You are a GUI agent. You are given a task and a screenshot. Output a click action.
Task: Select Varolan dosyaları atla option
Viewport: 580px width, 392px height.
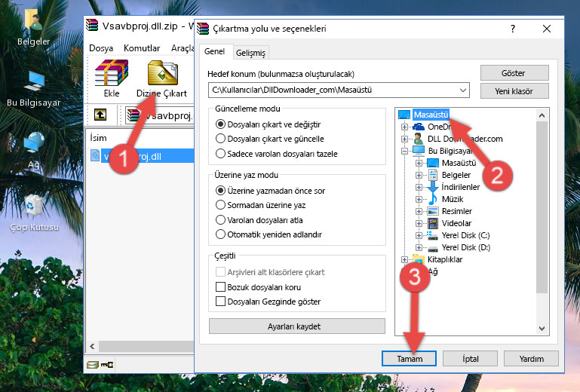(x=259, y=220)
